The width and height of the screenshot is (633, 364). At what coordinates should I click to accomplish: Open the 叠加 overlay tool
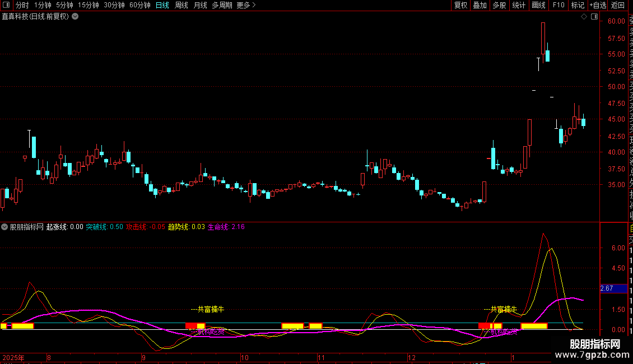tap(480, 5)
